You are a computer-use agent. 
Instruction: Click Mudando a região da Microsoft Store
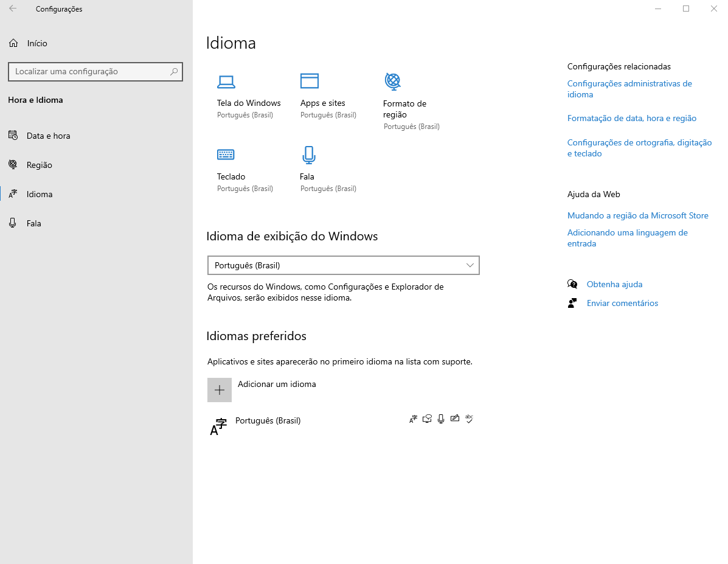tap(637, 215)
